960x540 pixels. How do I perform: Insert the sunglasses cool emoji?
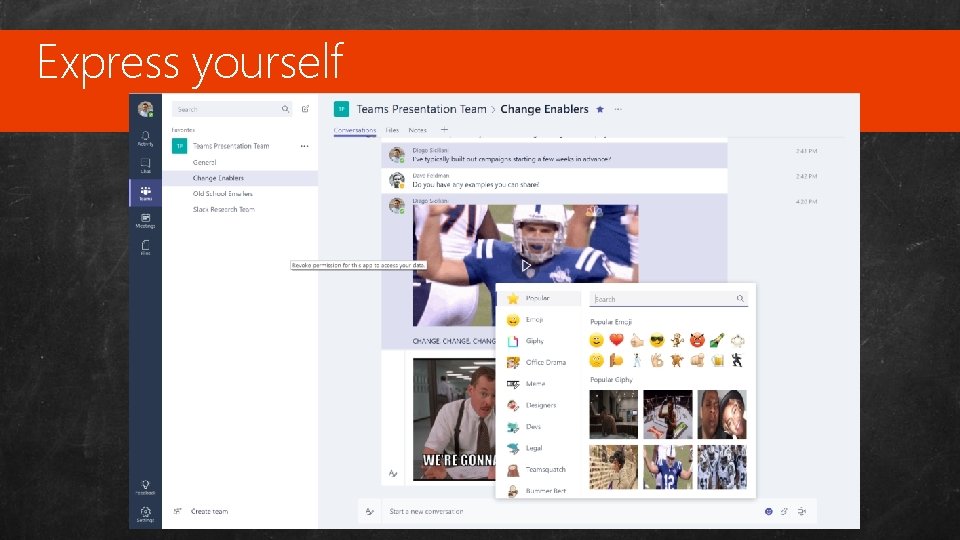click(657, 340)
